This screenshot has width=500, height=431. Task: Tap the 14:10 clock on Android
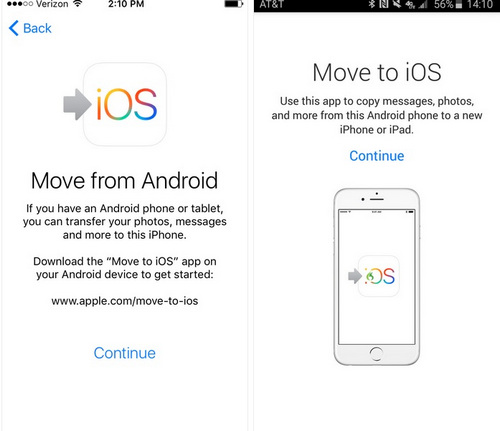coord(480,5)
